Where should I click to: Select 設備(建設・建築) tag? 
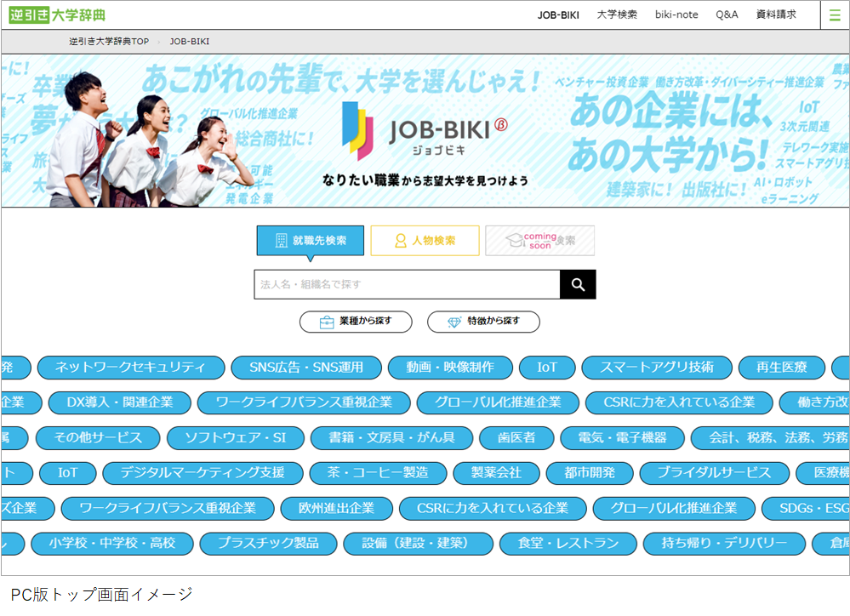419,544
